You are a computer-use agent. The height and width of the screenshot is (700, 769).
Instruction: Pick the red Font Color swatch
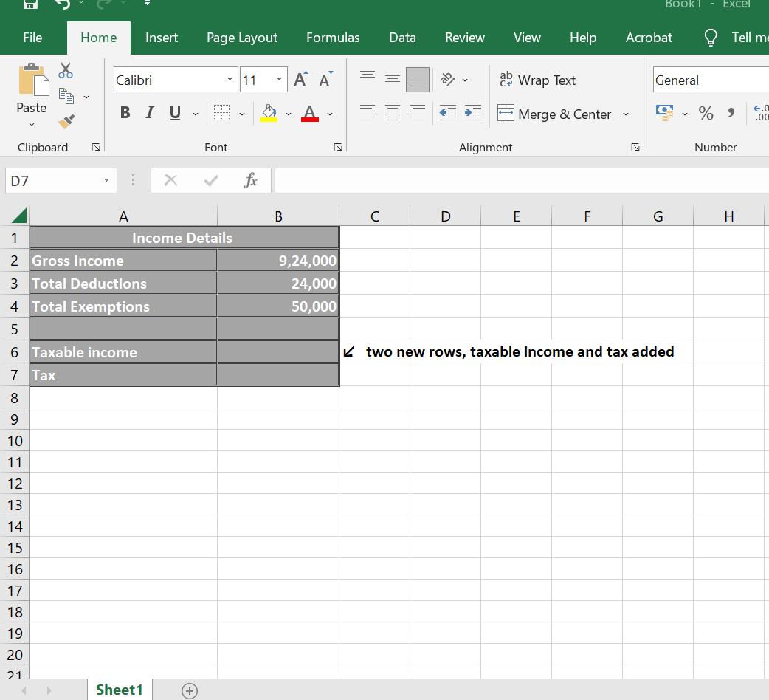(x=309, y=119)
